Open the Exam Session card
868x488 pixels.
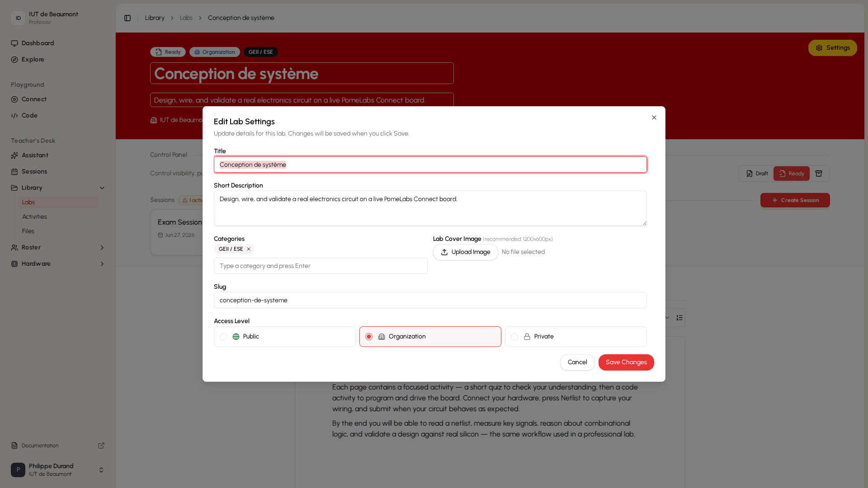tap(177, 232)
